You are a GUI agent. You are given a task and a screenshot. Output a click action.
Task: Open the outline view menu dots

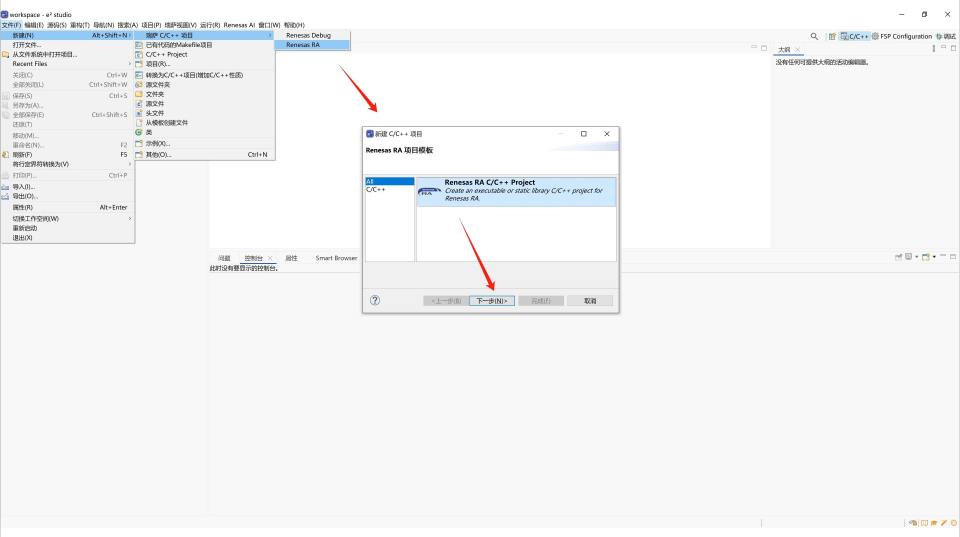pos(934,48)
